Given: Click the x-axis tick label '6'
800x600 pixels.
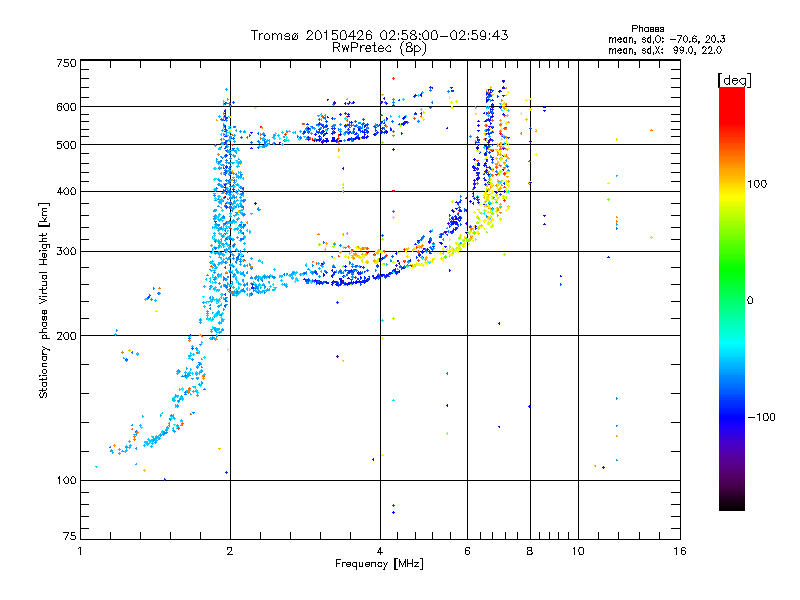Looking at the screenshot, I should click(467, 551).
